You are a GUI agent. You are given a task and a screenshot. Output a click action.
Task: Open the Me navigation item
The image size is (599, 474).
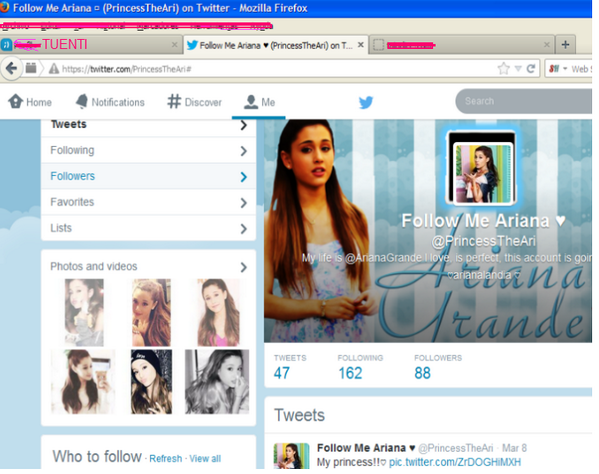259,102
